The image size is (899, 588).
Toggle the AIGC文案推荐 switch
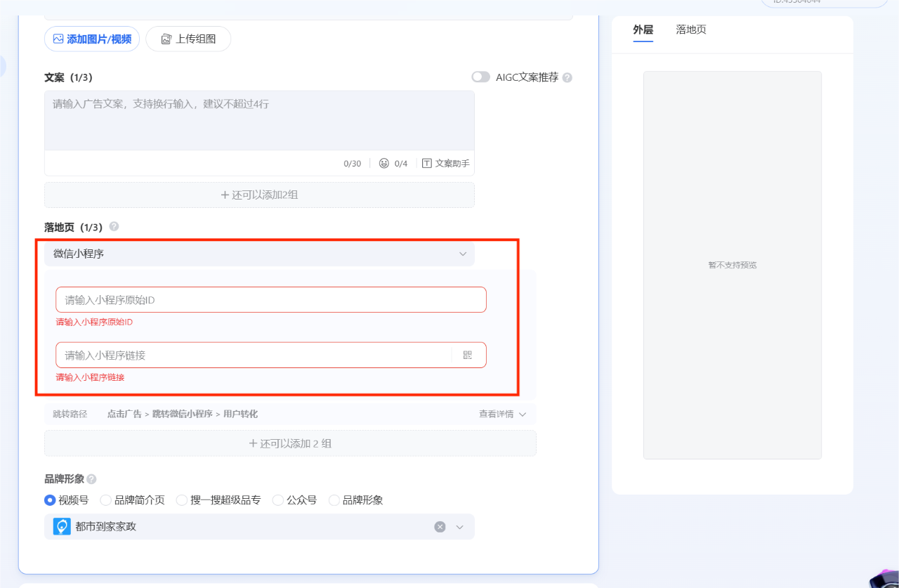(480, 77)
